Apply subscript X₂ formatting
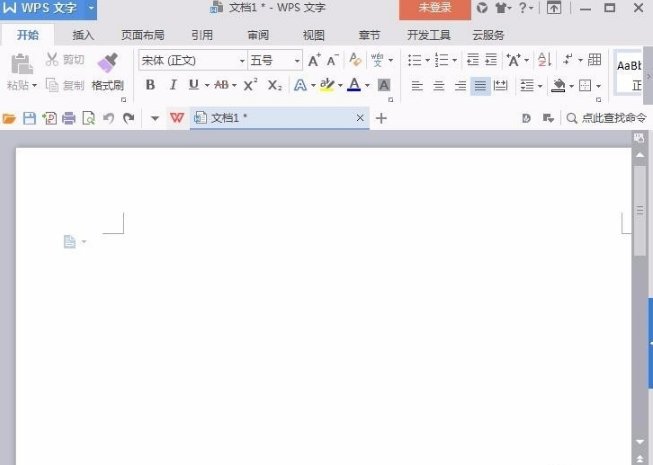This screenshot has width=653, height=465. click(274, 85)
